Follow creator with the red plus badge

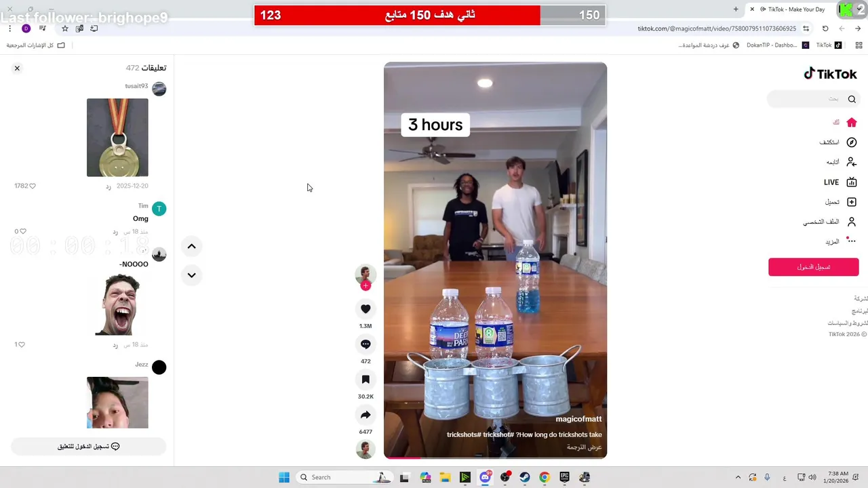366,286
